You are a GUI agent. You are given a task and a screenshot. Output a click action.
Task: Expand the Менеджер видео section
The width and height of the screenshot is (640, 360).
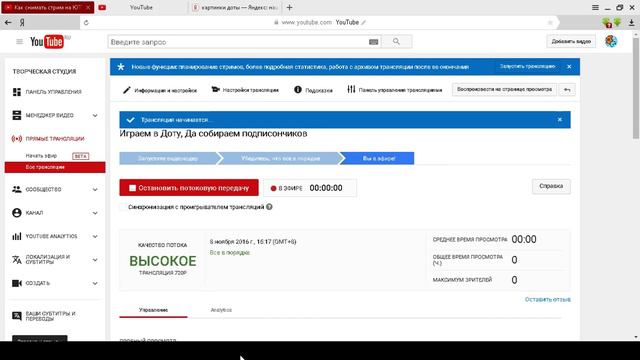point(95,116)
